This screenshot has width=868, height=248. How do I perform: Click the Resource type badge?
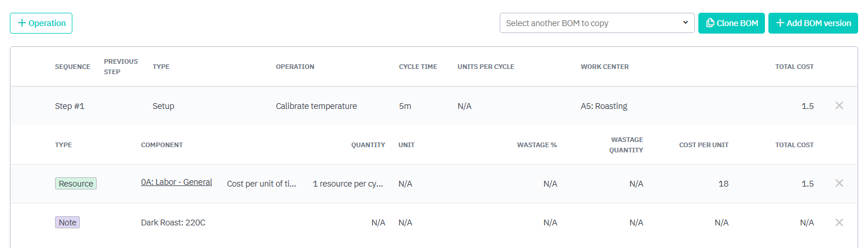pyautogui.click(x=76, y=184)
